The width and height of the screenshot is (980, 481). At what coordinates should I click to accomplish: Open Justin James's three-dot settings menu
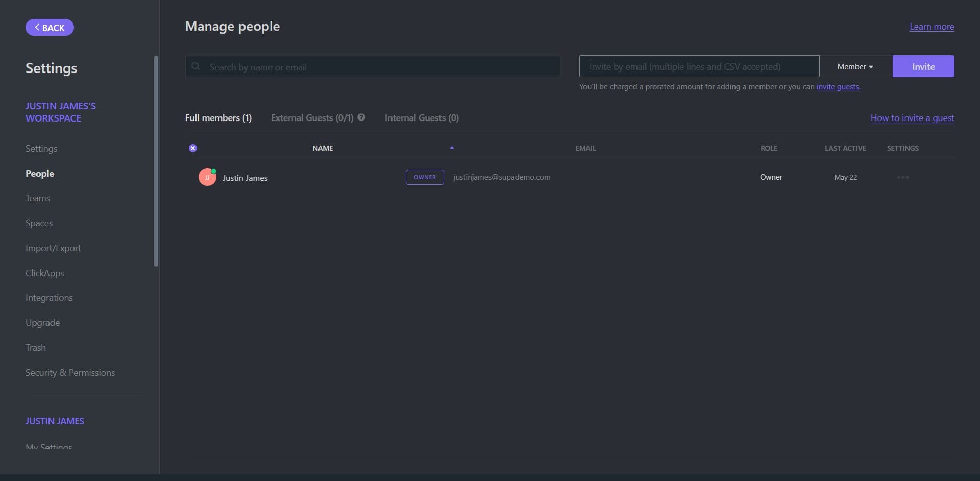pos(902,177)
